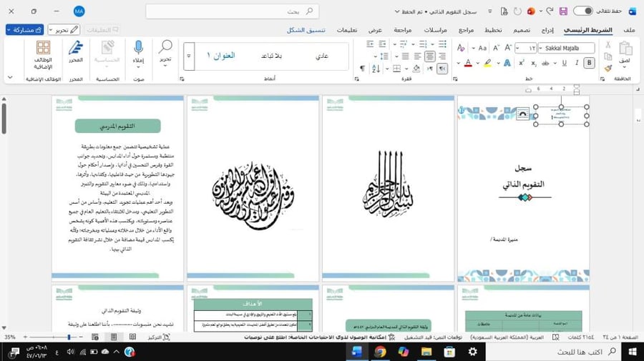Select the Format Painter brush icon
Screen dimensions: 644x361
tap(608, 68)
